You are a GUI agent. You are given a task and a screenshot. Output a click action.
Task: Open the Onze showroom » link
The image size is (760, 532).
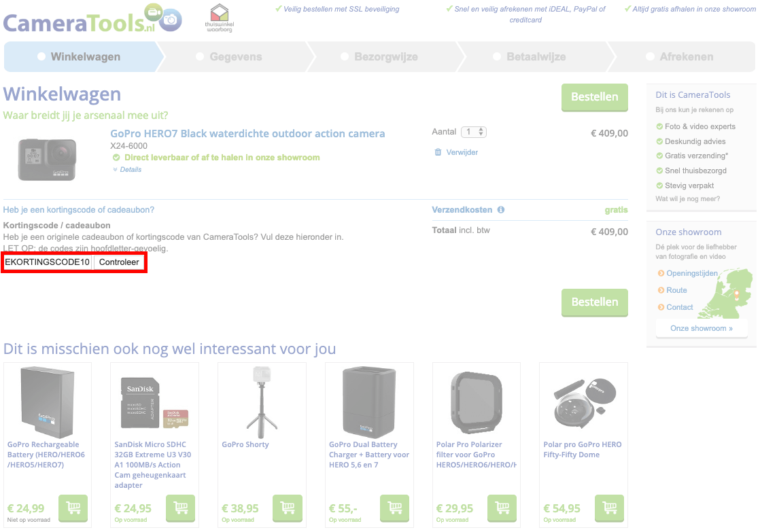[x=702, y=328]
